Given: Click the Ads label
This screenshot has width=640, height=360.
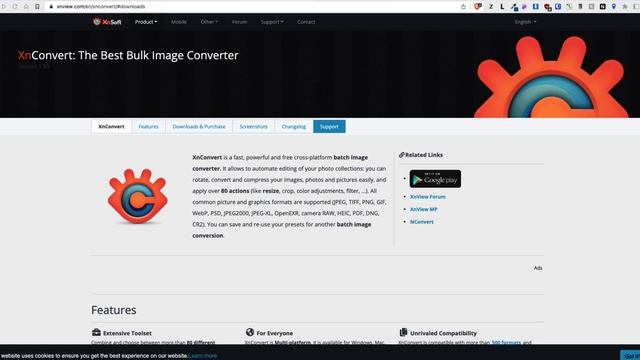Looking at the screenshot, I should [538, 268].
